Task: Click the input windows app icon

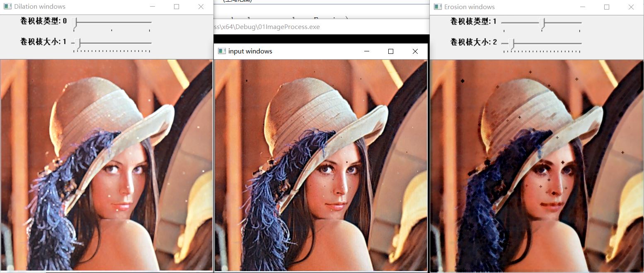Action: [222, 51]
